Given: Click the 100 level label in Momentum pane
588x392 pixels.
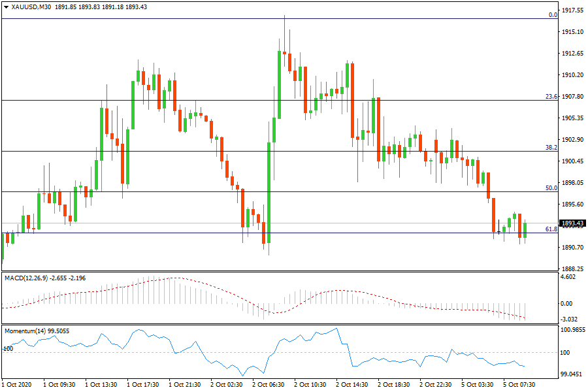Looking at the screenshot, I should [8, 349].
